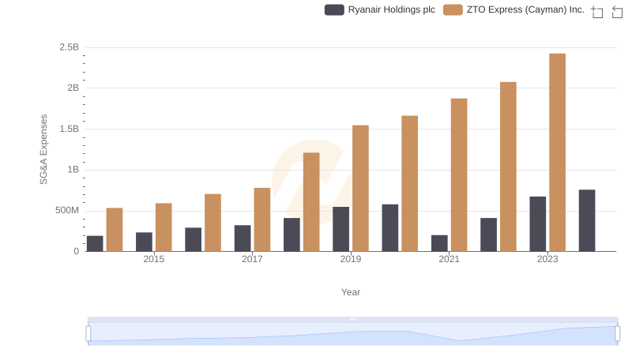632x364 pixels.
Task: Click the range slider preview area
Action: (352, 334)
